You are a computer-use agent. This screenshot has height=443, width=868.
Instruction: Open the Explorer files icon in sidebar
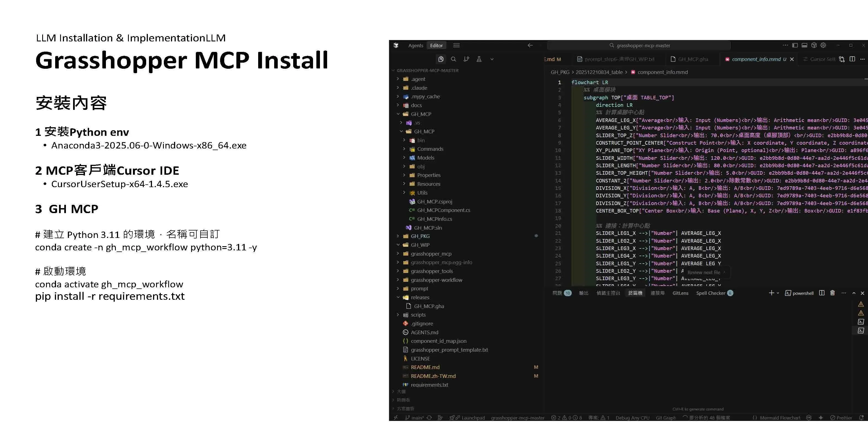(441, 59)
